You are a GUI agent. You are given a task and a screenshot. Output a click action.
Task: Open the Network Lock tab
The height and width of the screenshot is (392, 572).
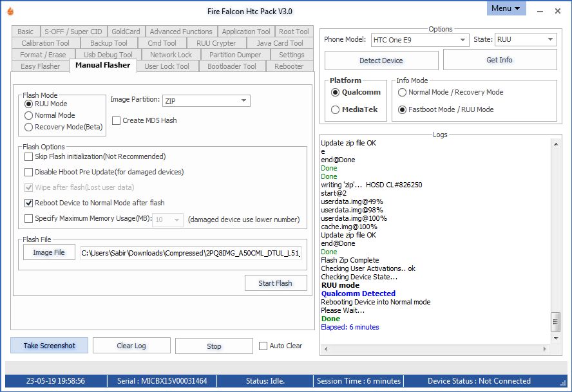[x=171, y=55]
